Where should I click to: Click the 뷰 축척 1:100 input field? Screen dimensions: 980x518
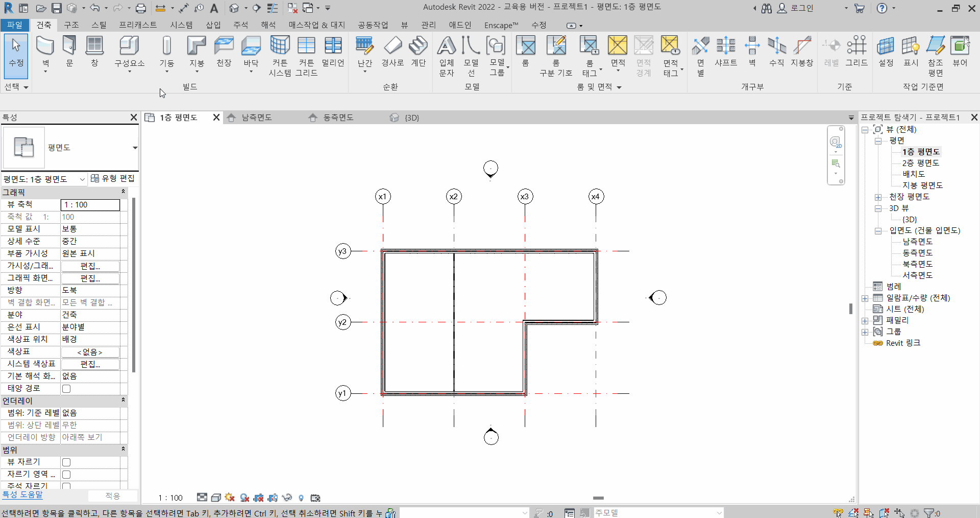coord(90,205)
